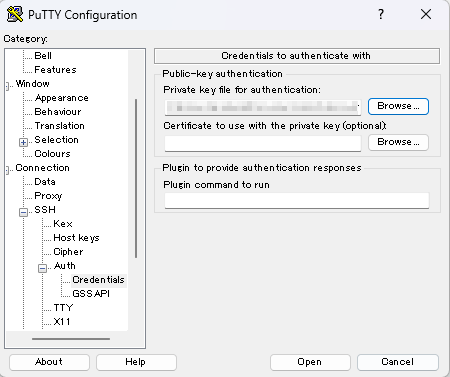The height and width of the screenshot is (377, 450).
Task: Click the "Private key file for authentication:" label
Action: [x=242, y=90]
